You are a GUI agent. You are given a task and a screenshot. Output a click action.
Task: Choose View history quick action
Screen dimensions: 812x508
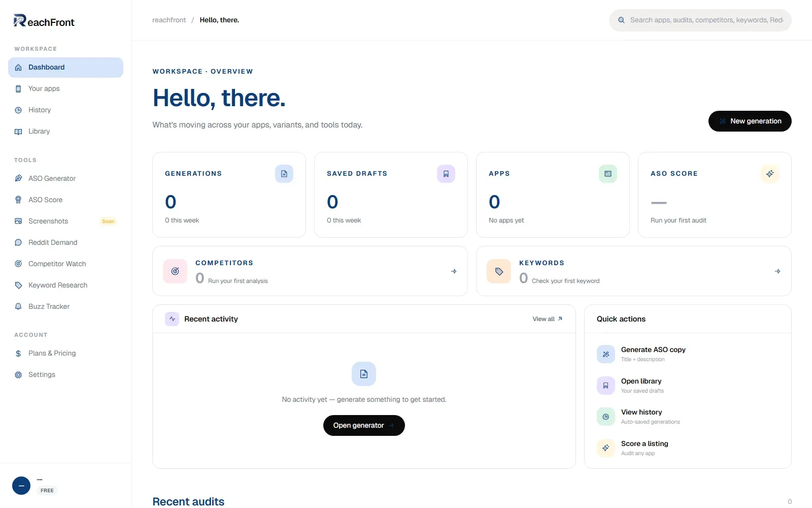point(688,417)
